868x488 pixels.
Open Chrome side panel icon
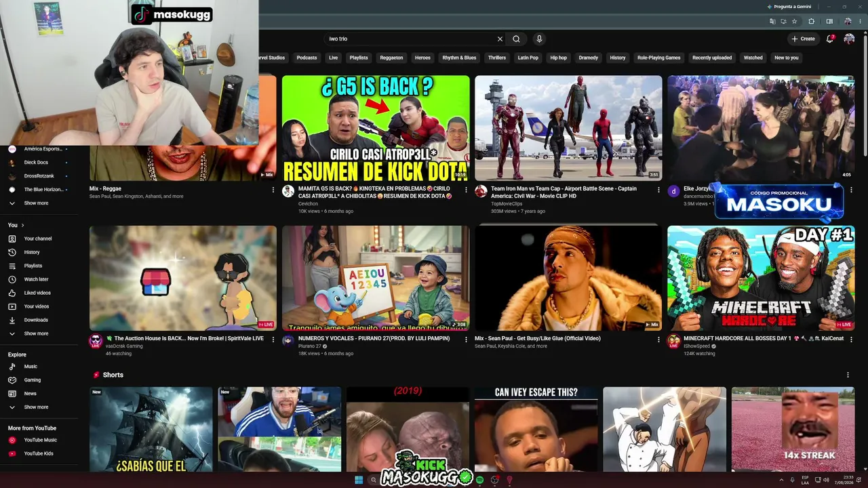(x=829, y=22)
